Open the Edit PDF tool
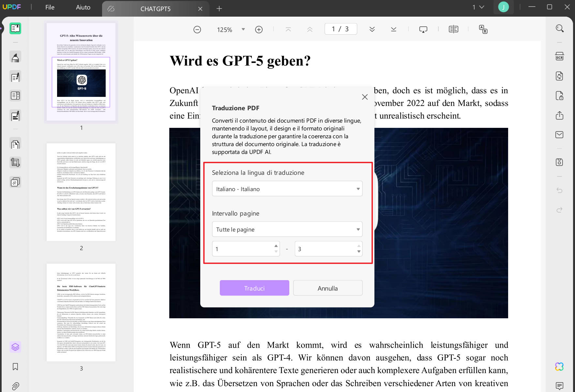 (x=15, y=77)
